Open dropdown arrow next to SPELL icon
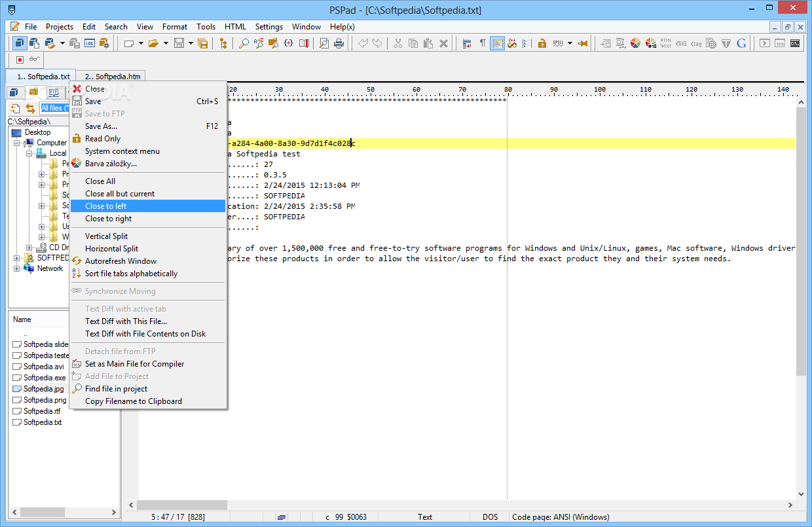812x527 pixels. point(570,43)
